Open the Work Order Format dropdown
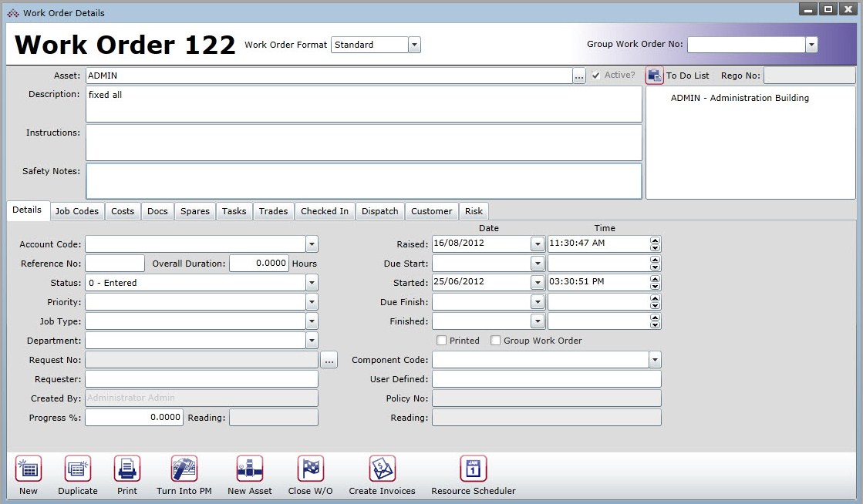Viewport: 863px width, 504px height. (414, 45)
